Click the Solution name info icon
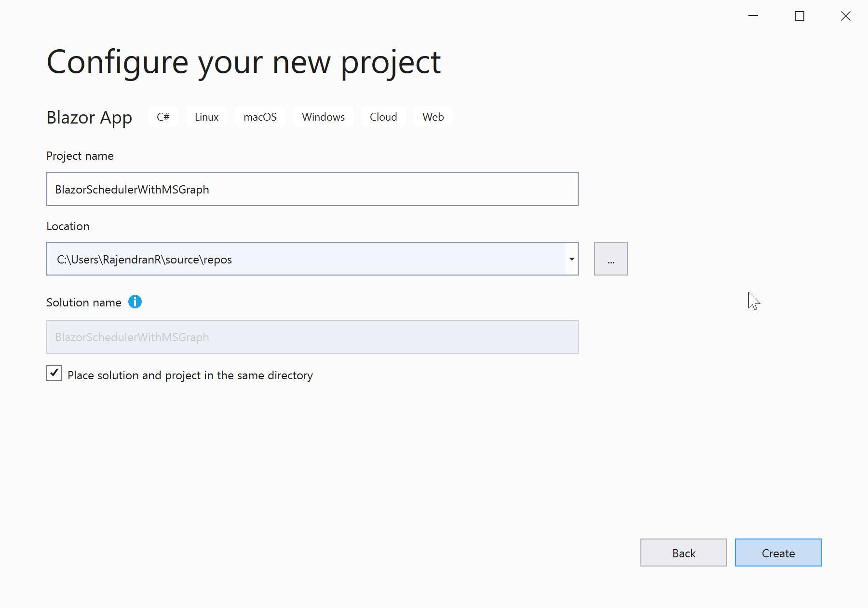This screenshot has height=608, width=868. coord(135,302)
